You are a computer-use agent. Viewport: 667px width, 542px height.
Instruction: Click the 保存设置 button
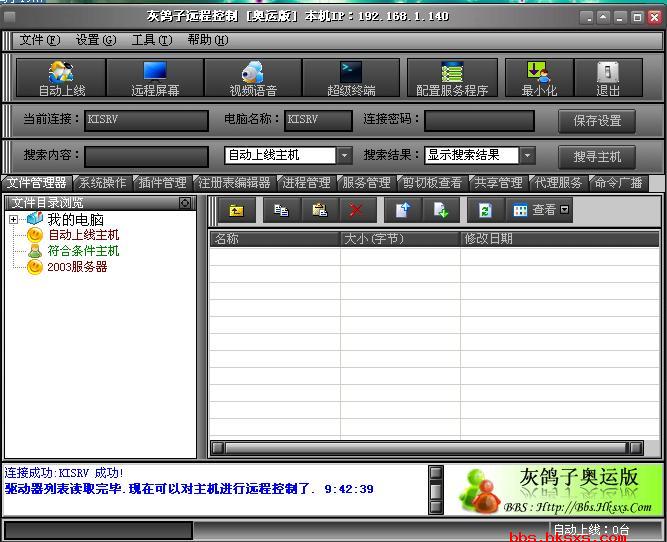click(597, 121)
